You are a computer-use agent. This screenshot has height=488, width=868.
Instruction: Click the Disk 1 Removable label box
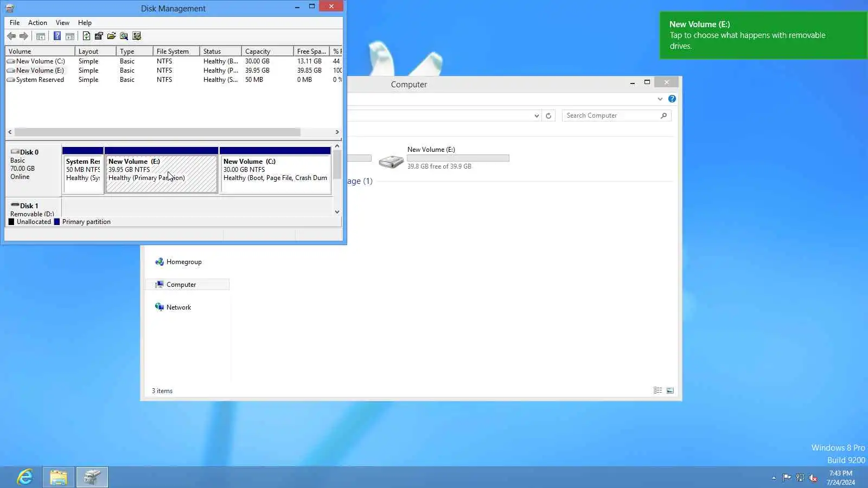[x=34, y=208]
